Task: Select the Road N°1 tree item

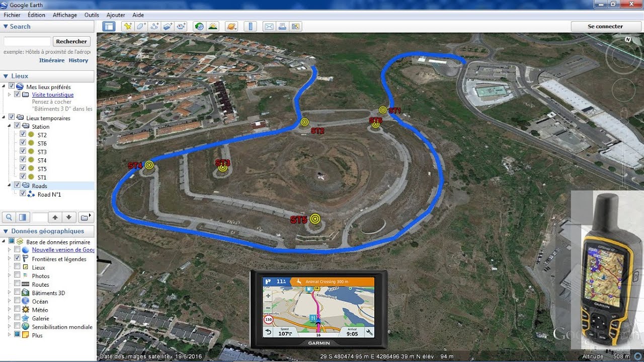Action: pos(49,194)
